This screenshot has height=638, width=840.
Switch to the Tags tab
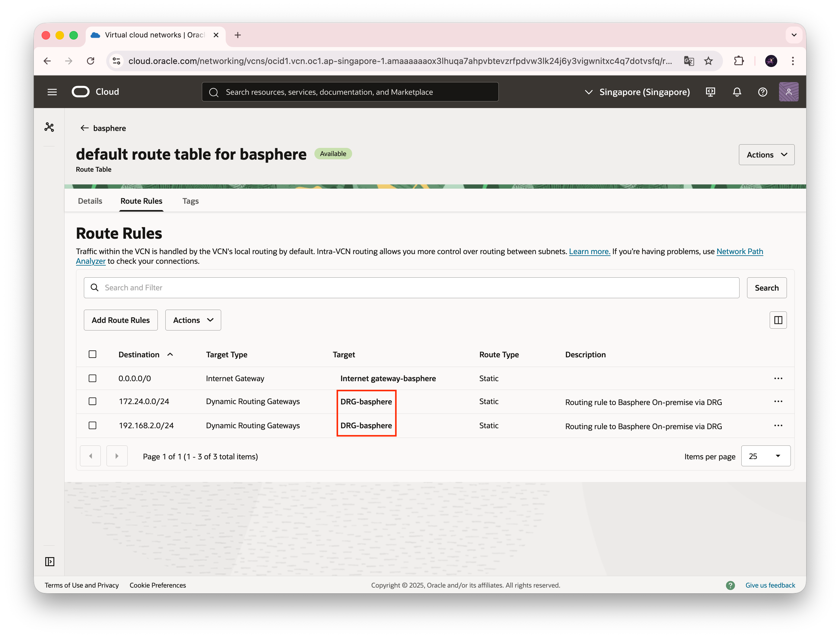click(190, 201)
